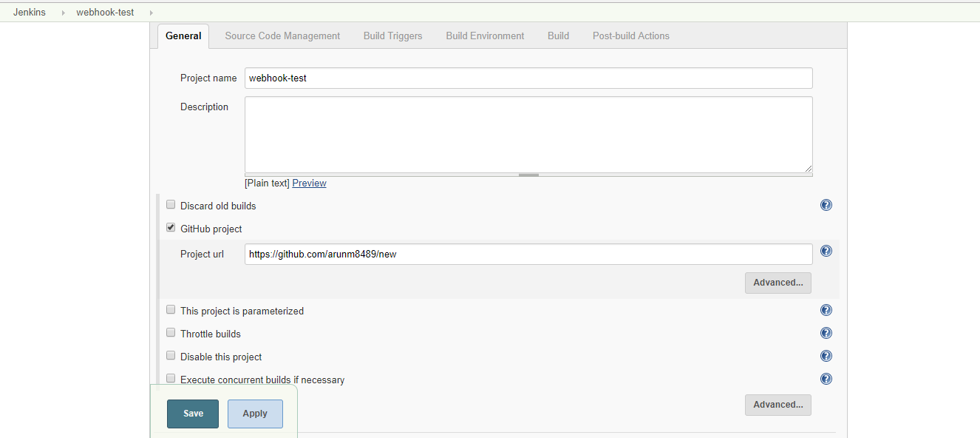The height and width of the screenshot is (438, 980).
Task: Open help for Project url field
Action: (x=826, y=251)
